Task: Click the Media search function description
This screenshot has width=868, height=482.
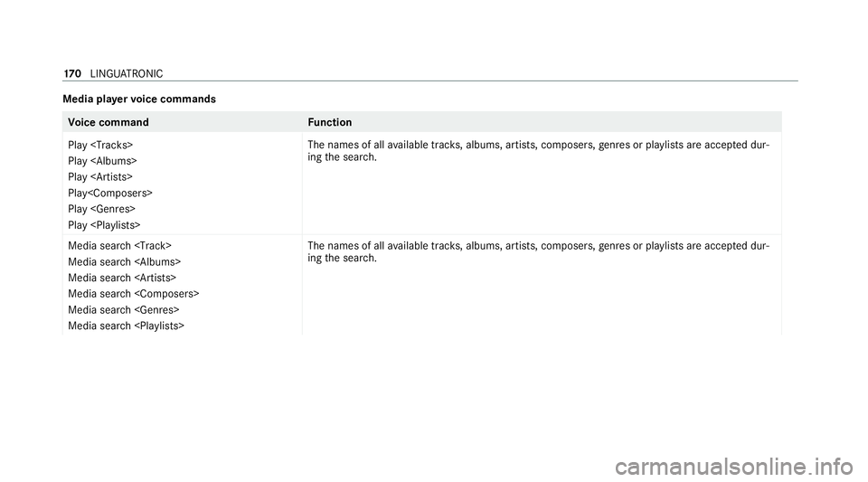Action: pos(539,251)
